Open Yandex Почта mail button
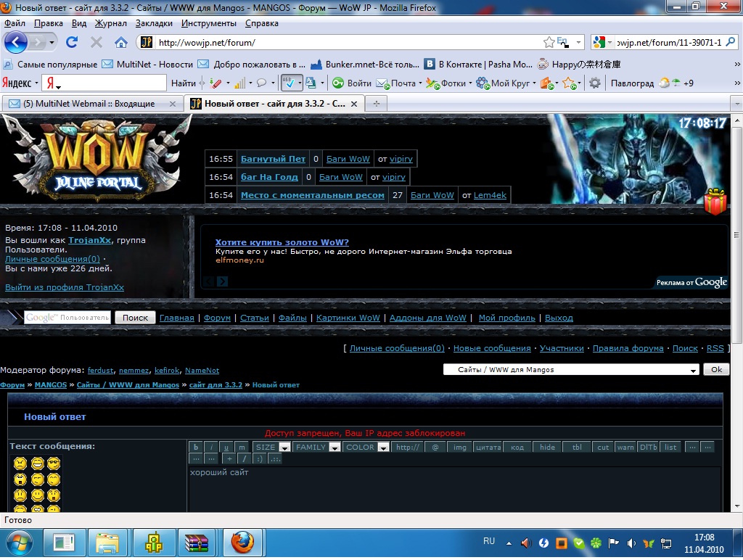Image resolution: width=743 pixels, height=560 pixels. (396, 83)
